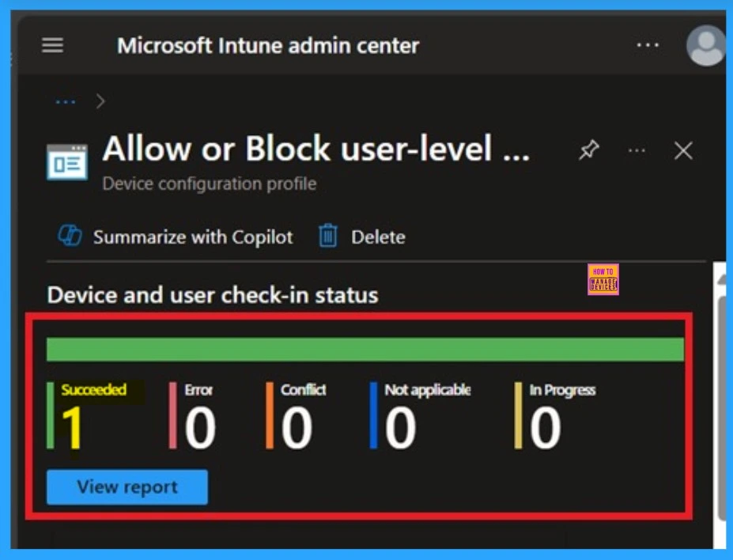This screenshot has width=733, height=560.
Task: Select the Succeeded count of 1
Action: [72, 427]
